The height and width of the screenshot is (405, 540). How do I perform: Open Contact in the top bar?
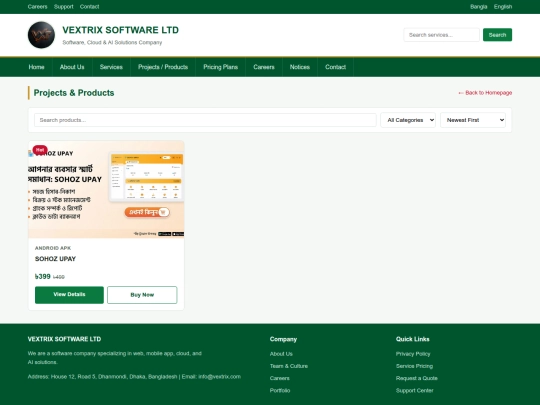tap(89, 7)
